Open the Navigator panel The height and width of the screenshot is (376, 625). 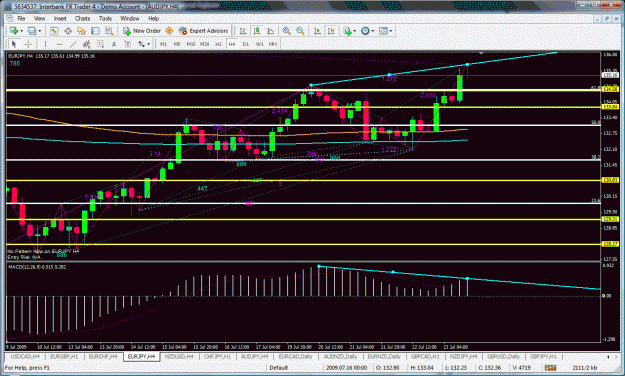[81, 31]
